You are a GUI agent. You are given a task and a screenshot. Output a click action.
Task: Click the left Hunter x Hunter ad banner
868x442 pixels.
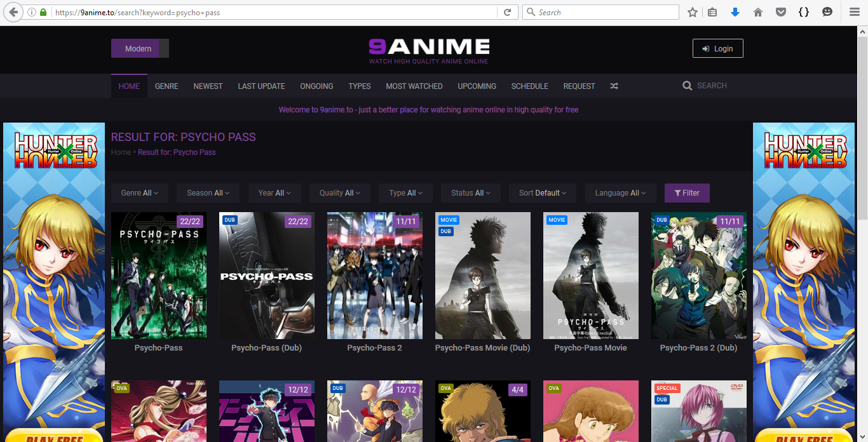54,282
